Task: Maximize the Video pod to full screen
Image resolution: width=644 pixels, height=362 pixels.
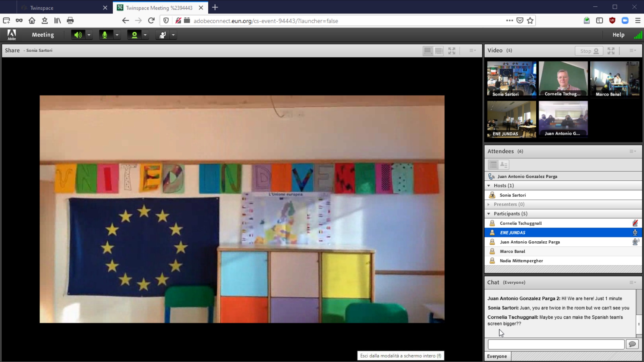Action: point(611,51)
